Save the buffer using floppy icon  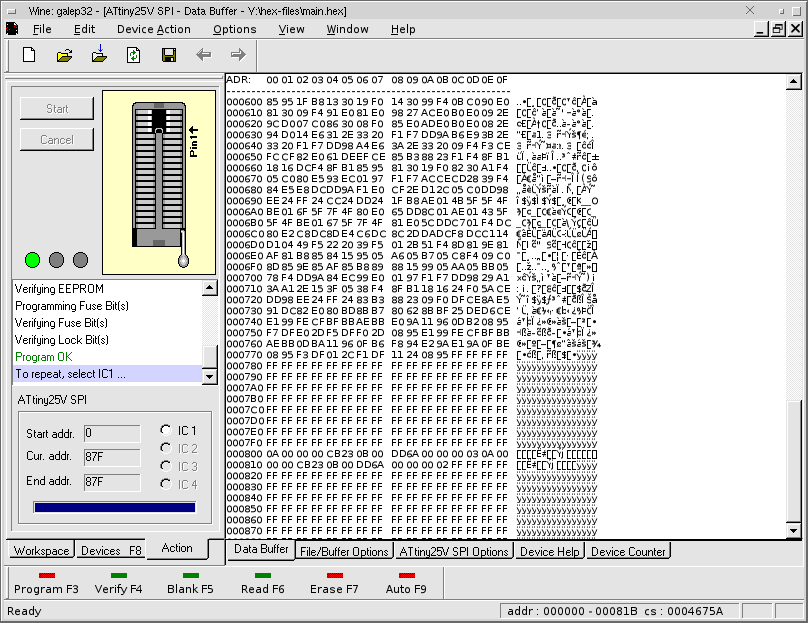[168, 55]
